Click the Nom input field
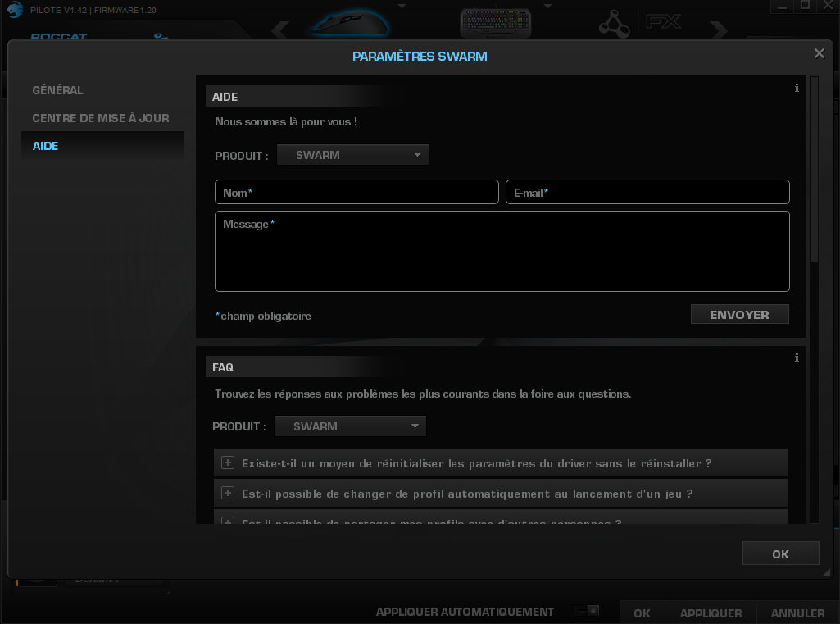 pos(356,193)
